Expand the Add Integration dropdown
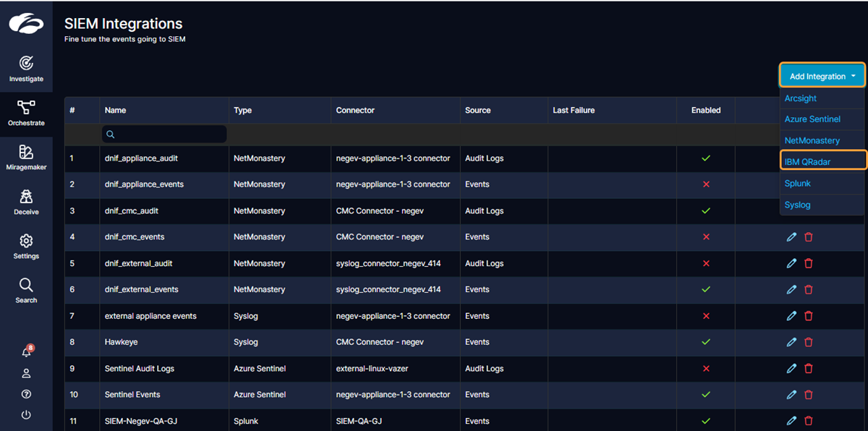 point(822,76)
